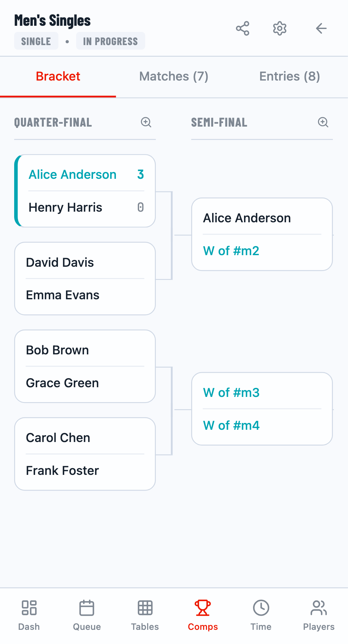Screen dimensions: 348x644
Task: Open the Alice Anderson vs Henry Harris match
Action: point(85,191)
